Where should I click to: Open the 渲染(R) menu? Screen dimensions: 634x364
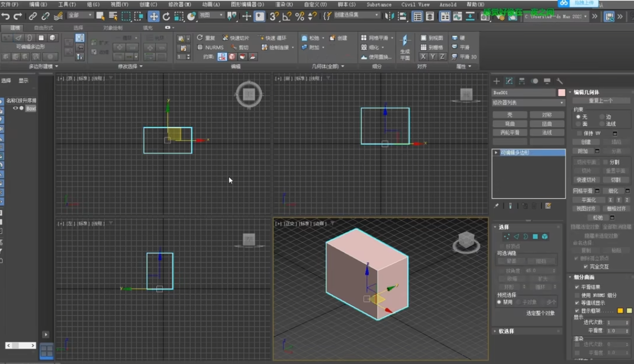click(x=284, y=4)
